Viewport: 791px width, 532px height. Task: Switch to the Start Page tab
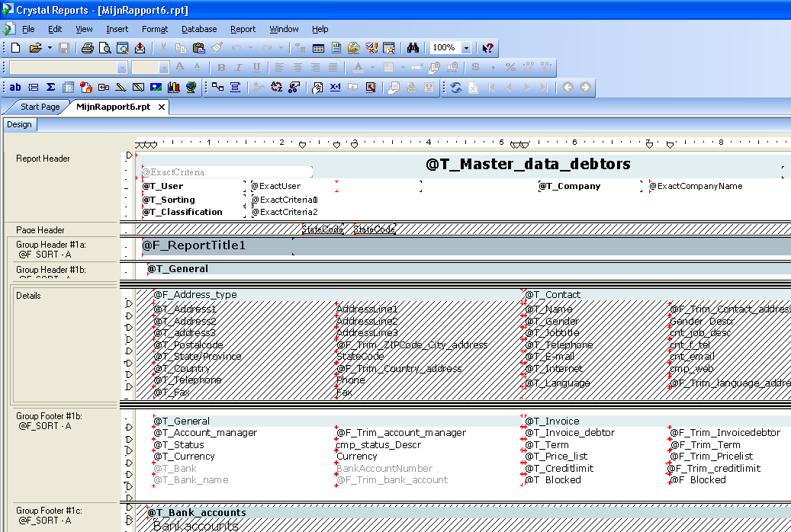tap(40, 107)
